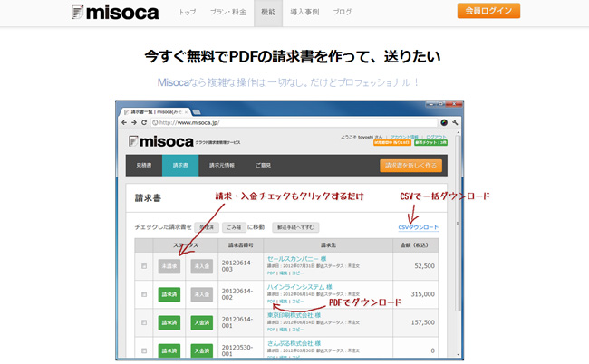The height and width of the screenshot is (364, 589).
Task: Click the ごみ箱 button
Action: (234, 227)
